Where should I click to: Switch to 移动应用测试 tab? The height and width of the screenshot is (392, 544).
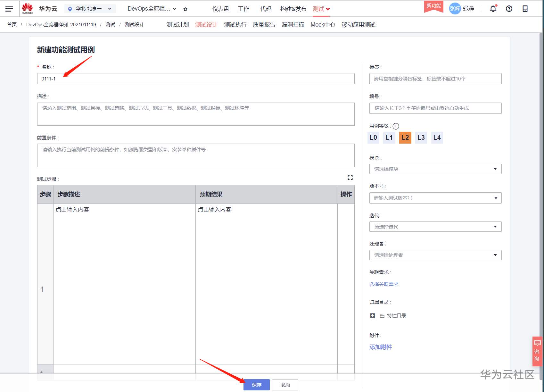point(359,25)
